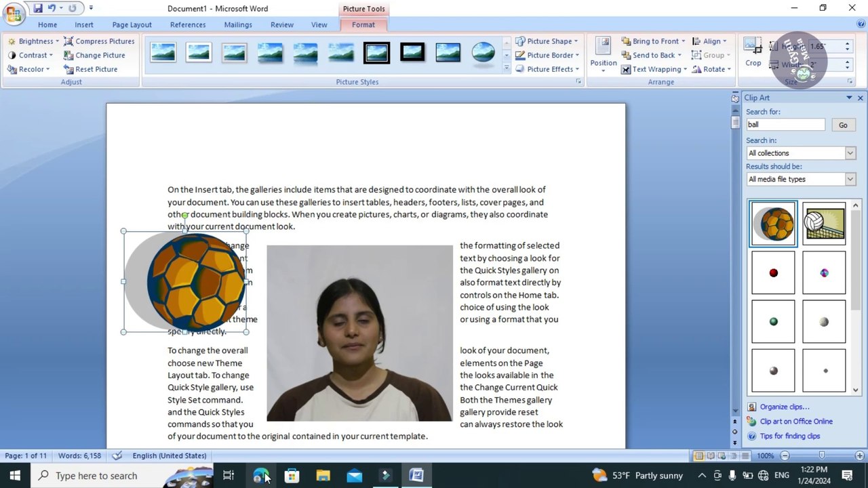This screenshot has width=868, height=488.
Task: Expand the 'All collections' combo box
Action: tap(850, 153)
